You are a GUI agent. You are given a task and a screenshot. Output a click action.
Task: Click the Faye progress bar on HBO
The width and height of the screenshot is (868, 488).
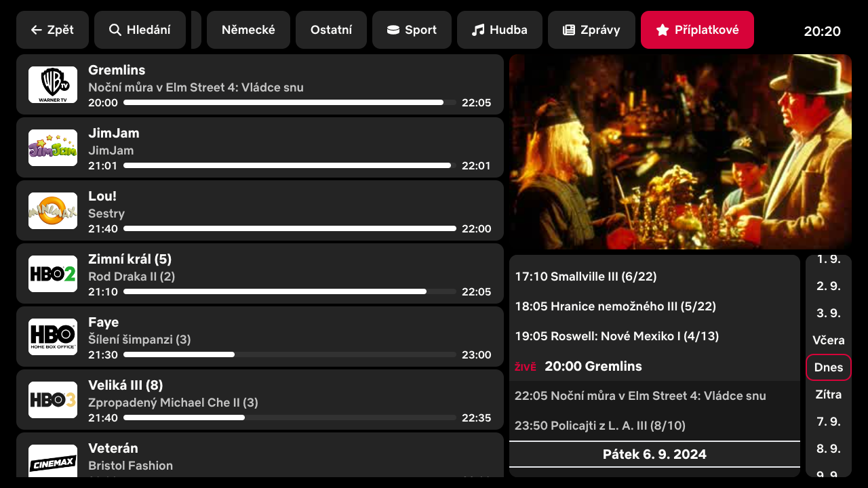pos(290,354)
